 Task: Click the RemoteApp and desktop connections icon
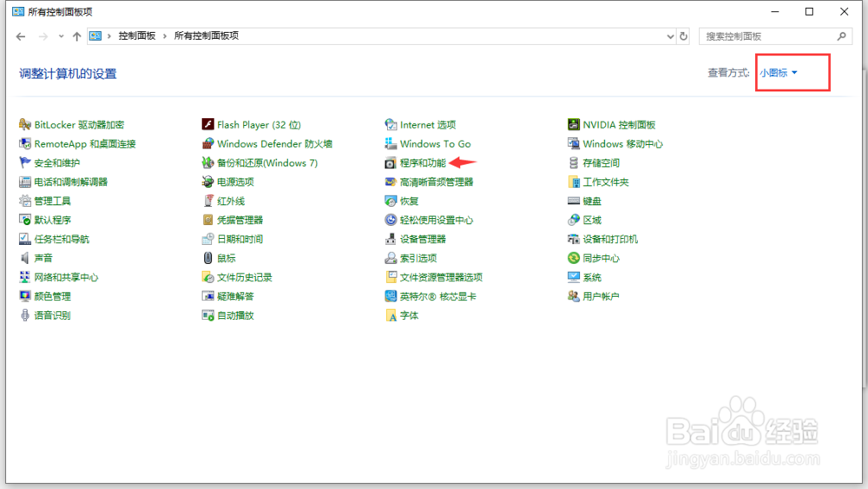click(x=25, y=143)
